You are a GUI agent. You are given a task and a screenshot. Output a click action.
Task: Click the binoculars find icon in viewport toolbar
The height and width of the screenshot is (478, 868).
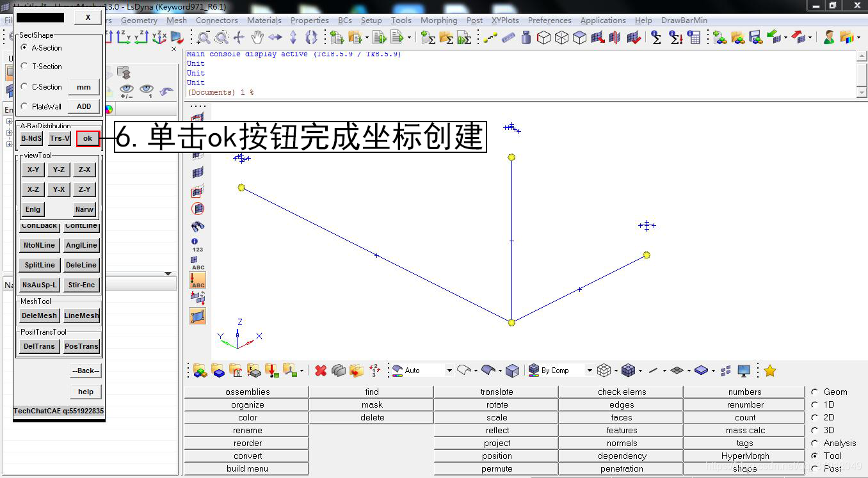tap(198, 227)
